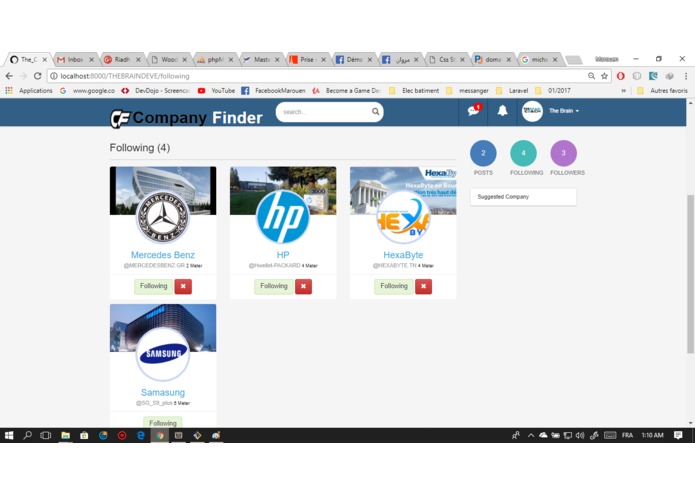Viewport: 695px width, 494px height.
Task: Expand The Brain user dropdown
Action: coord(564,111)
